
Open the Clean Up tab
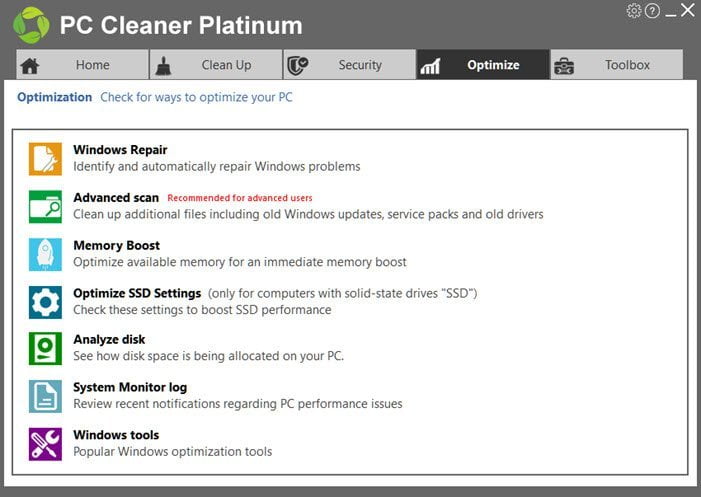[x=216, y=65]
